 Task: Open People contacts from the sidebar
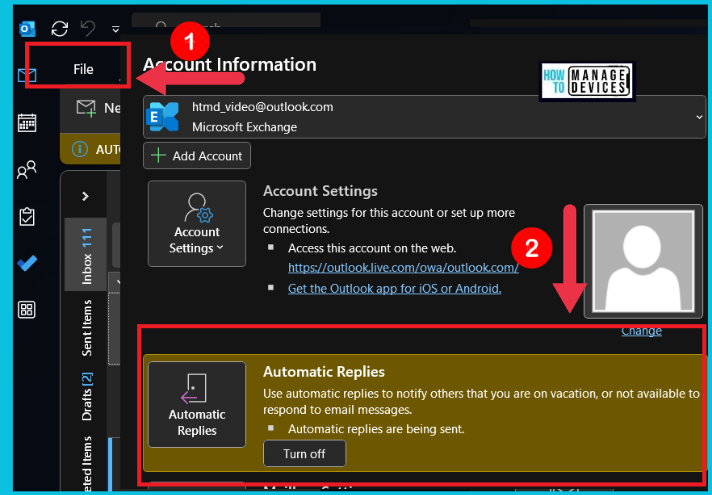(27, 169)
